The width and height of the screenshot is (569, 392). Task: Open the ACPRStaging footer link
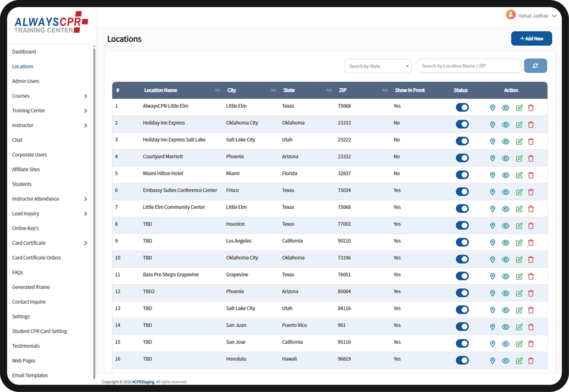click(x=143, y=382)
